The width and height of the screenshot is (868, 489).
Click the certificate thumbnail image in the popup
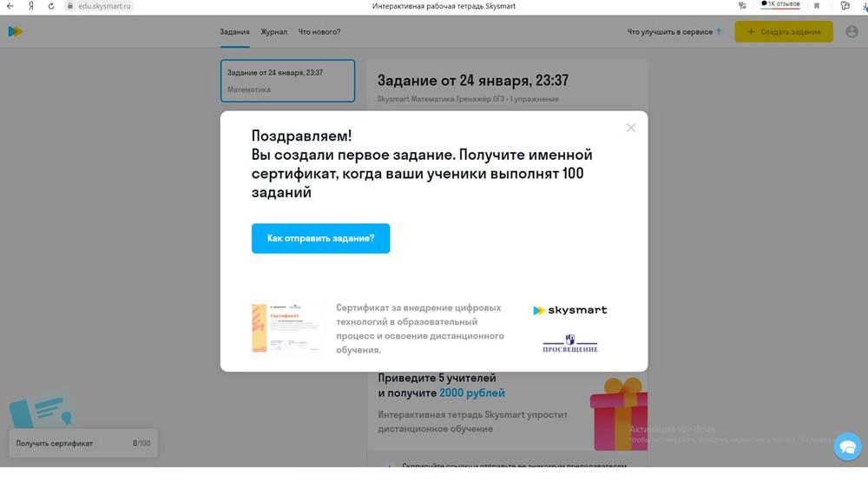(287, 327)
